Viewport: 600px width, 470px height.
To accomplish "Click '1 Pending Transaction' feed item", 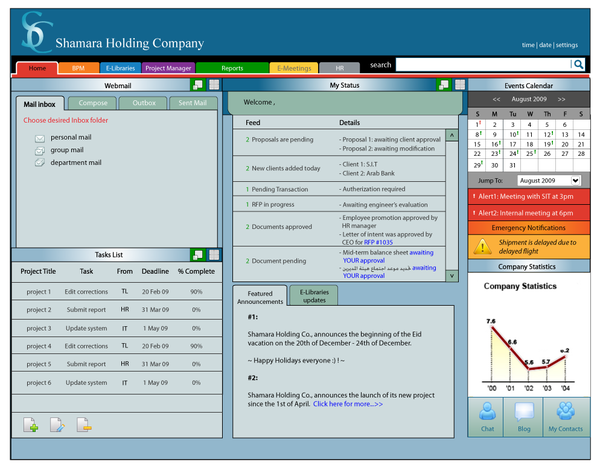I will pyautogui.click(x=277, y=189).
